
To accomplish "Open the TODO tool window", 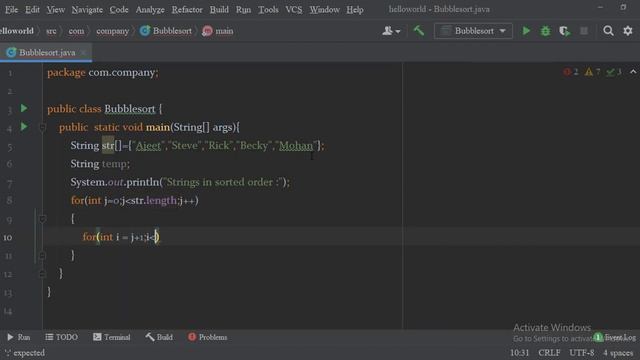I will coord(62,337).
